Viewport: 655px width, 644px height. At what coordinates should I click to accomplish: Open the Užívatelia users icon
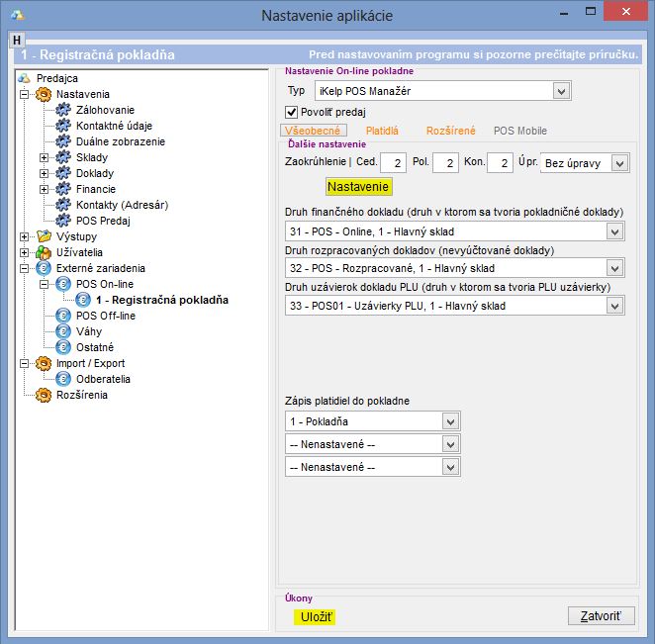pyautogui.click(x=44, y=252)
